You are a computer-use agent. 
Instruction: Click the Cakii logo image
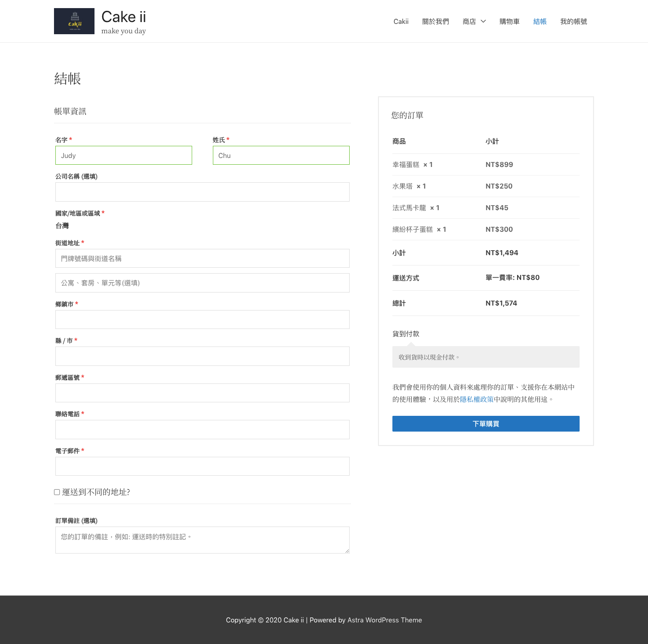[x=74, y=21]
